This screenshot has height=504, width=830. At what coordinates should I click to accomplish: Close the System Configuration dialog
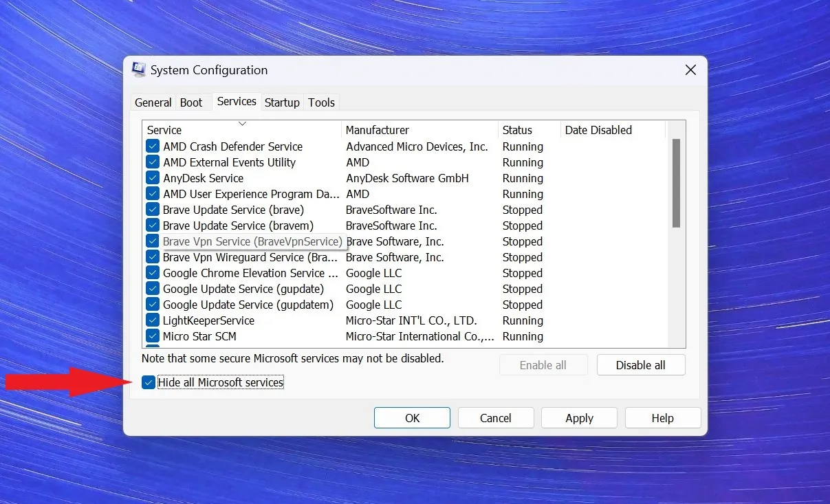click(x=690, y=70)
